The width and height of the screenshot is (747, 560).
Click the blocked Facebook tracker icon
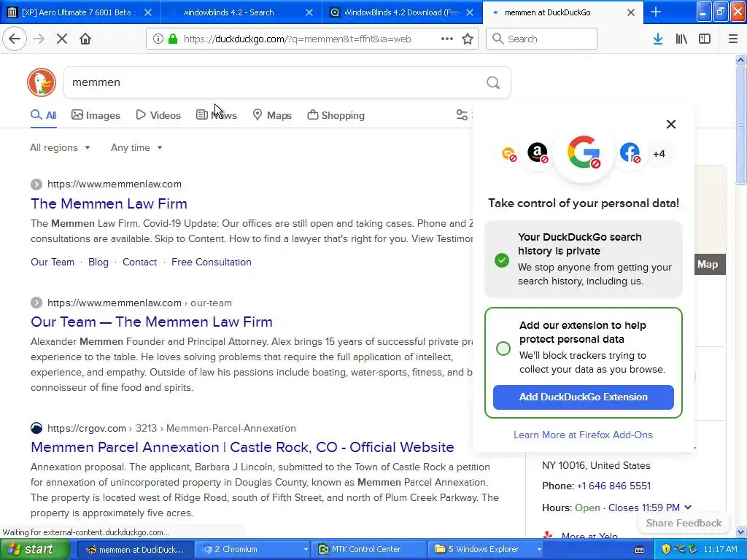point(630,153)
